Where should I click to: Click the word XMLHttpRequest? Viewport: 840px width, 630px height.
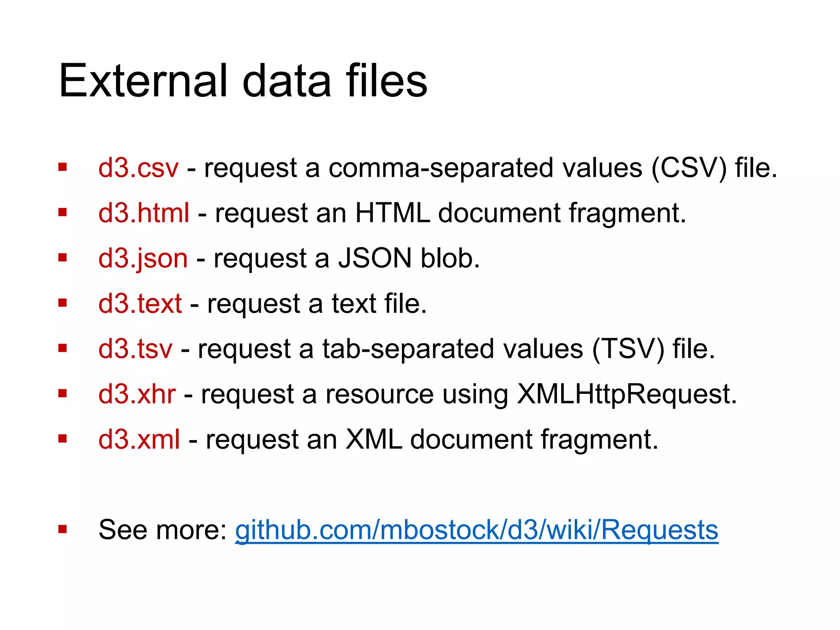click(x=626, y=394)
